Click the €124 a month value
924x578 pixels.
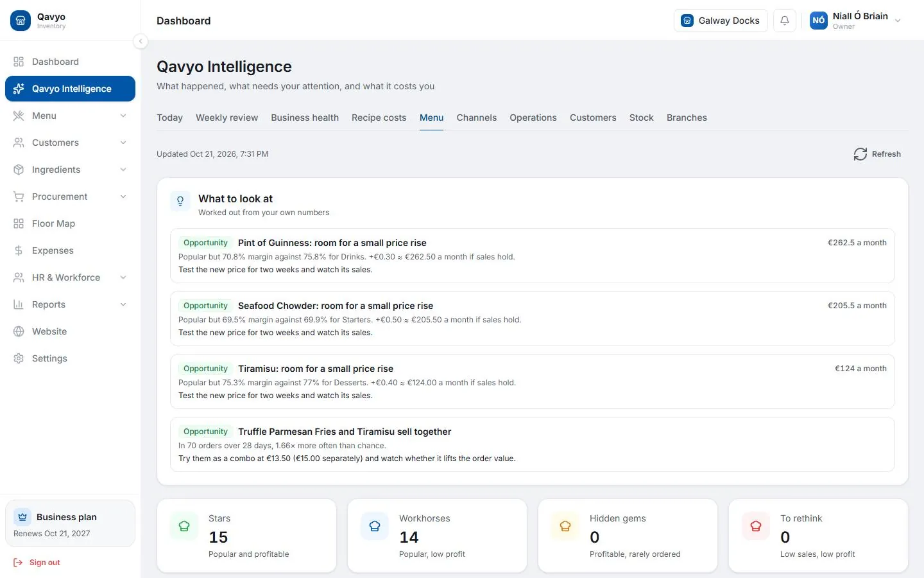click(860, 369)
